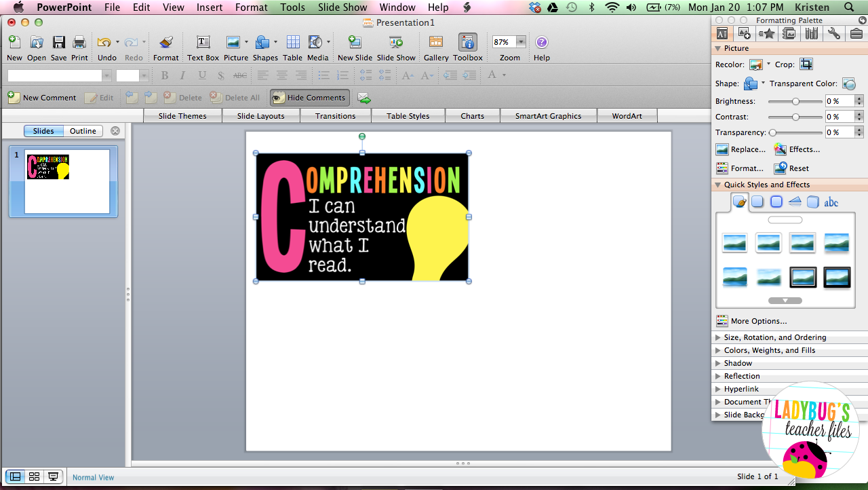Click the Replace... picture button
This screenshot has width=868, height=490.
pyautogui.click(x=741, y=149)
